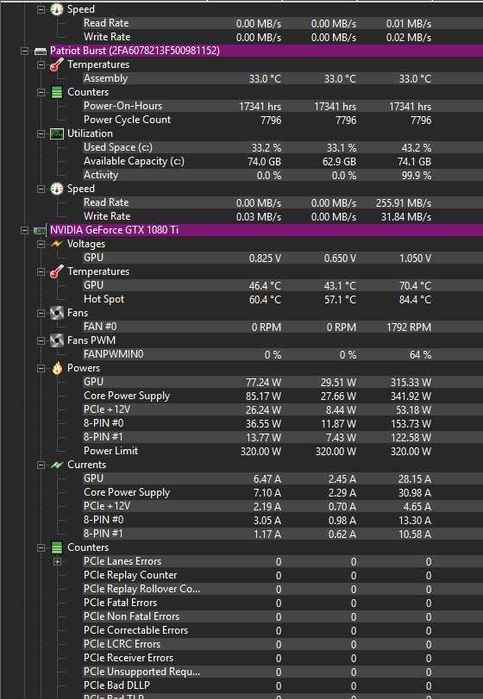Select the FANPWMIN0 row
The height and width of the screenshot is (699, 483).
pyautogui.click(x=282, y=354)
